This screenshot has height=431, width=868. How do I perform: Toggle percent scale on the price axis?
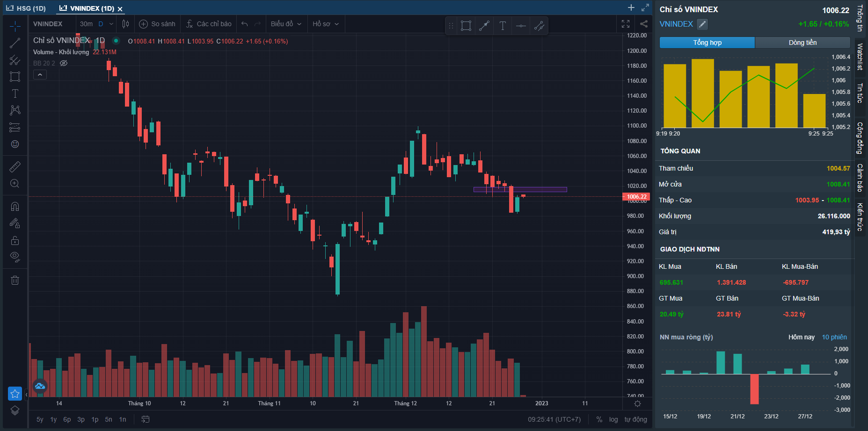(599, 419)
